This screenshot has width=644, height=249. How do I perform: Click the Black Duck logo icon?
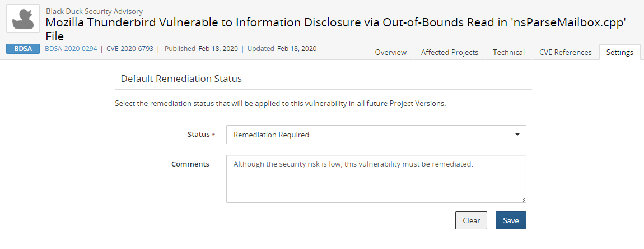(x=23, y=19)
